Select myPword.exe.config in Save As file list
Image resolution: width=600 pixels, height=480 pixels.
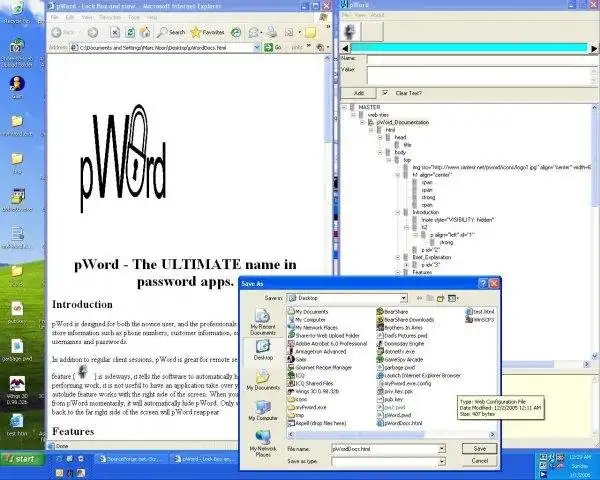pyautogui.click(x=404, y=383)
